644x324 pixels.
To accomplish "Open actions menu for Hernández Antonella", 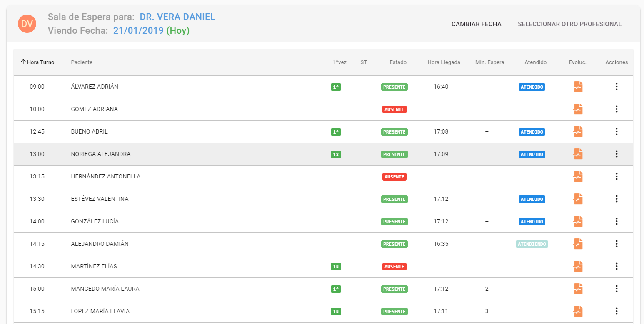I will 617,176.
